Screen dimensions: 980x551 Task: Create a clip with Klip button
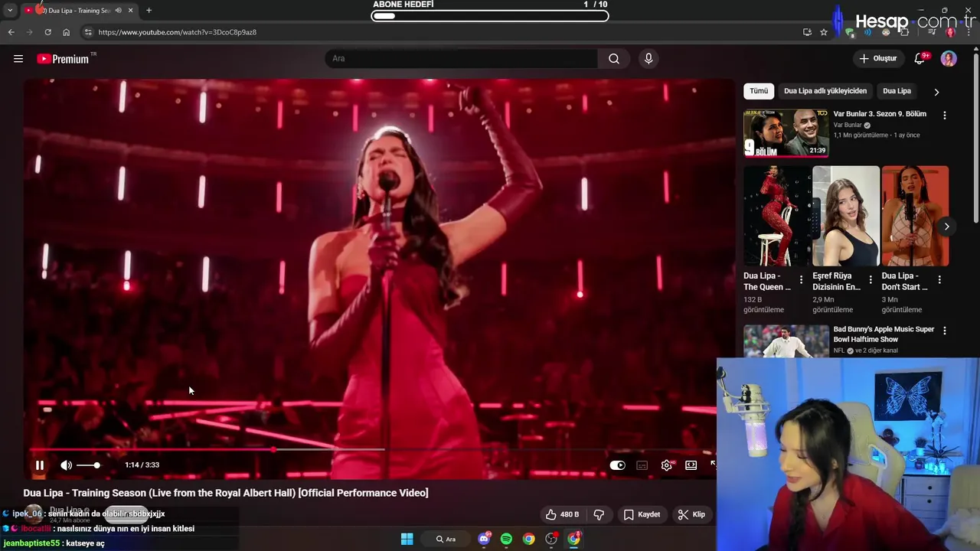692,514
